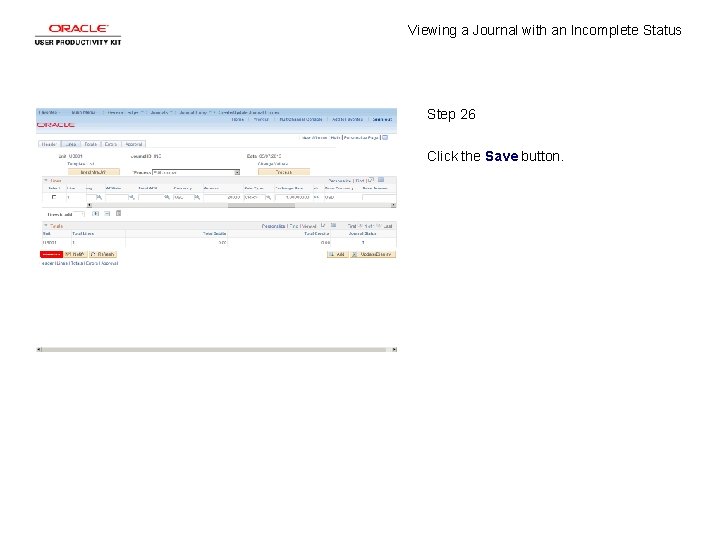
Task: Click the http icon beside Personalize Page
Action: 385,137
